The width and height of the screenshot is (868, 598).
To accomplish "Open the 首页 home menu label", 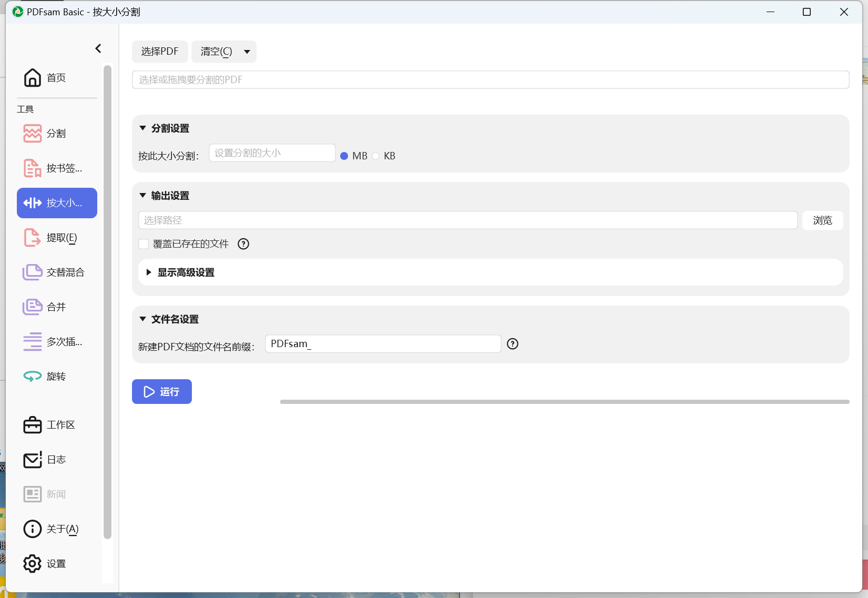I will (x=56, y=78).
